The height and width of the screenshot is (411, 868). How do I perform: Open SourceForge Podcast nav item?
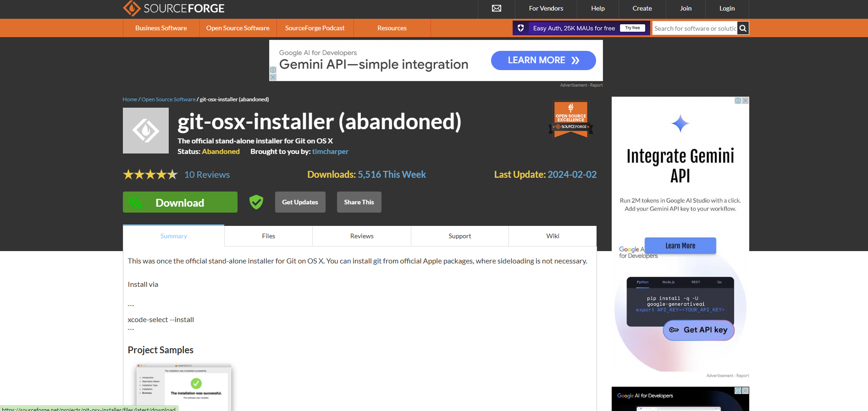click(x=315, y=28)
